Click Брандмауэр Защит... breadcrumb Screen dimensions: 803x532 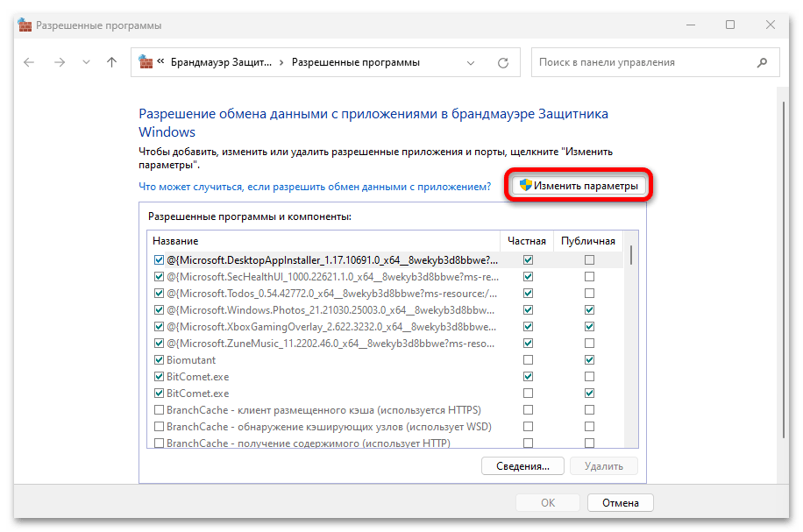pyautogui.click(x=221, y=62)
